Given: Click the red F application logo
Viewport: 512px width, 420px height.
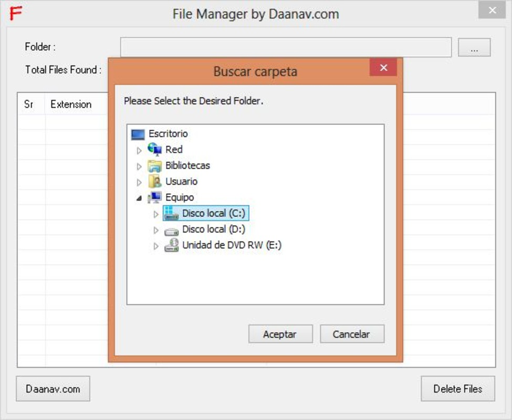Looking at the screenshot, I should pyautogui.click(x=16, y=13).
